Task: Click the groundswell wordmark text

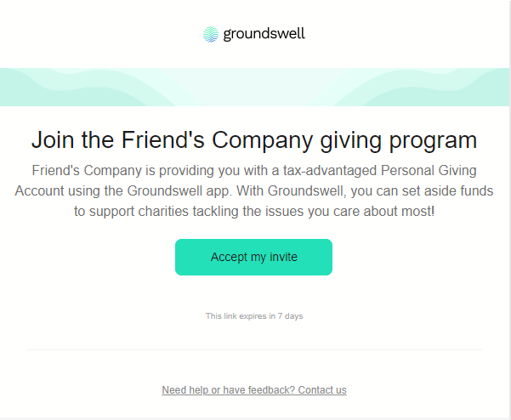Action: 264,34
